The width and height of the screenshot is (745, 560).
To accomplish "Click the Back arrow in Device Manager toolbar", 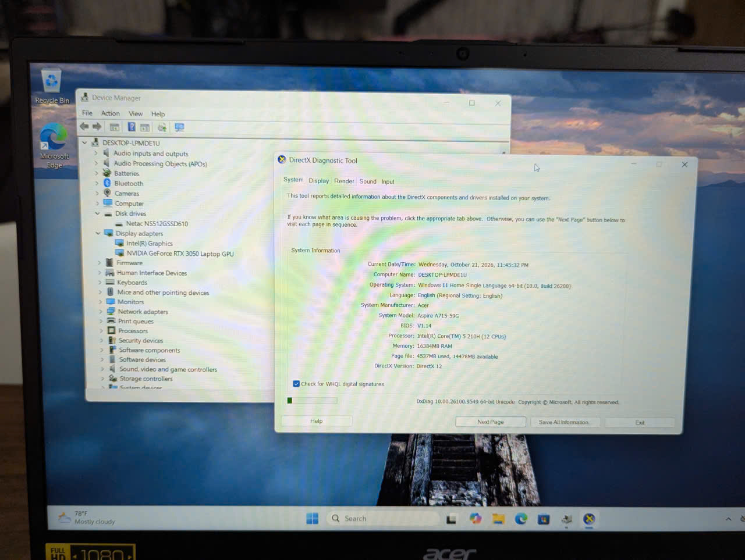I will click(x=84, y=127).
